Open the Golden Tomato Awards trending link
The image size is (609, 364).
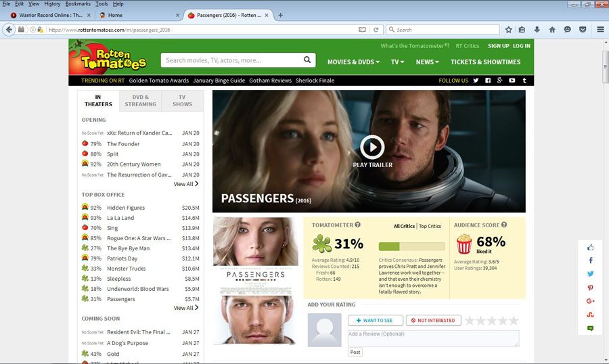coord(158,81)
